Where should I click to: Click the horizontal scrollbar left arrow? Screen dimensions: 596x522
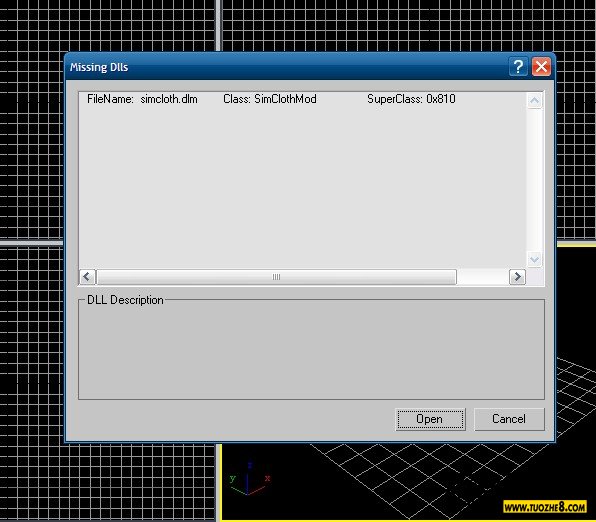[x=87, y=277]
